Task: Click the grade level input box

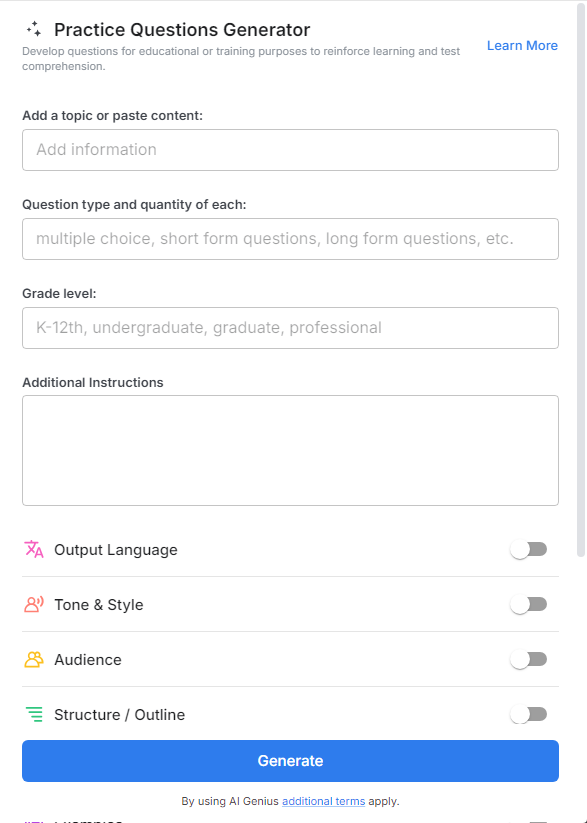Action: [x=290, y=327]
